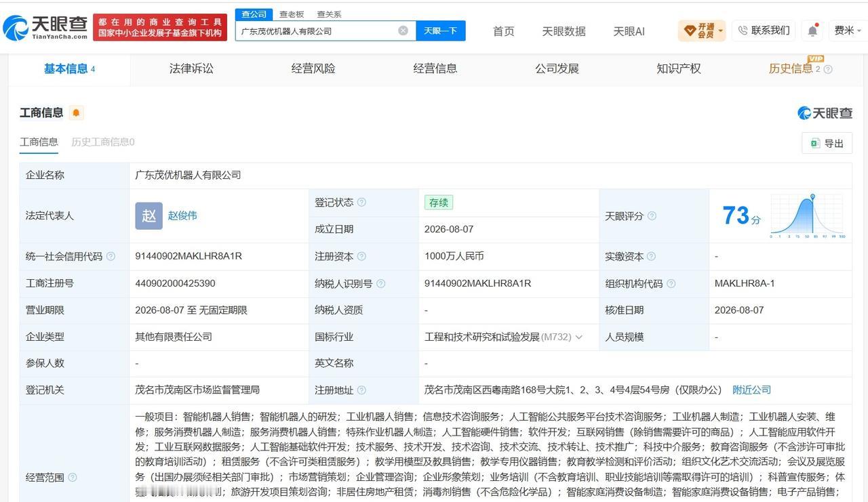Click help icon next to 登记状态

pyautogui.click(x=361, y=202)
